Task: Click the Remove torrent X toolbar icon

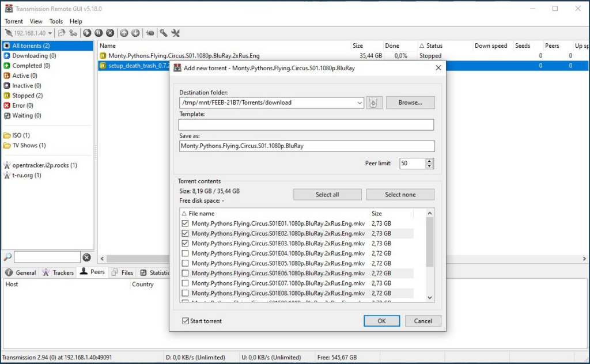Action: pos(109,33)
